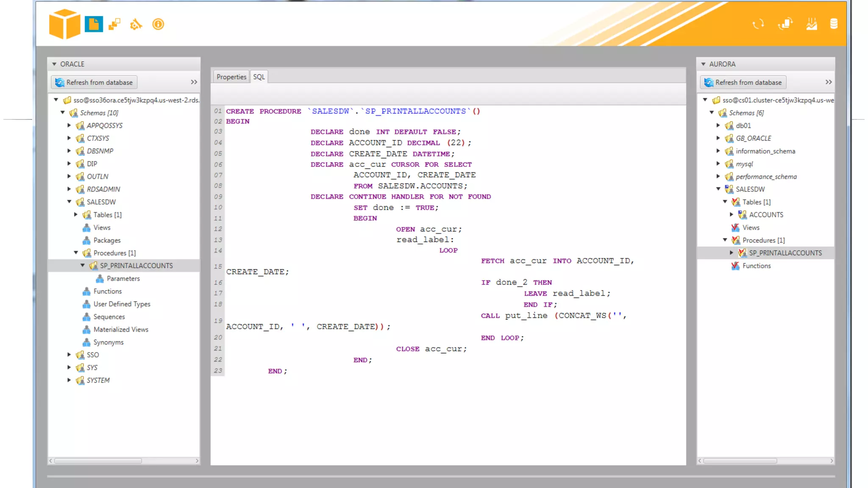The height and width of the screenshot is (488, 868).
Task: Select the SQL tab
Action: (x=259, y=77)
